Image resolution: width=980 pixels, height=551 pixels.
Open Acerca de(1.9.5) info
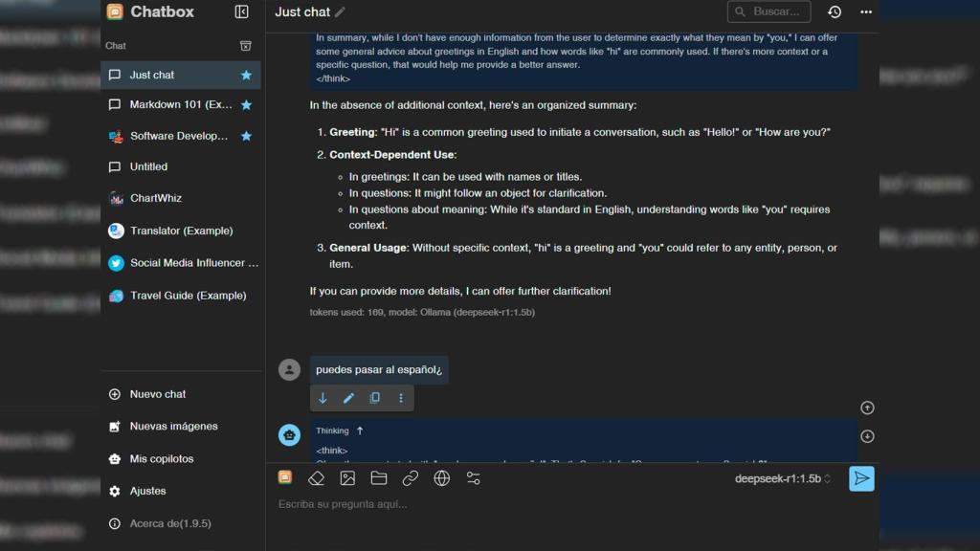coord(181,523)
